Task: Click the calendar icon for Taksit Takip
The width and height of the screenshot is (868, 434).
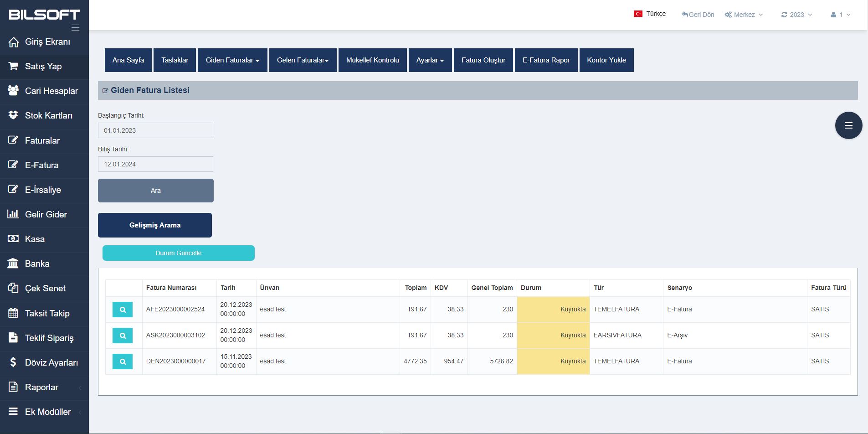Action: coord(13,313)
